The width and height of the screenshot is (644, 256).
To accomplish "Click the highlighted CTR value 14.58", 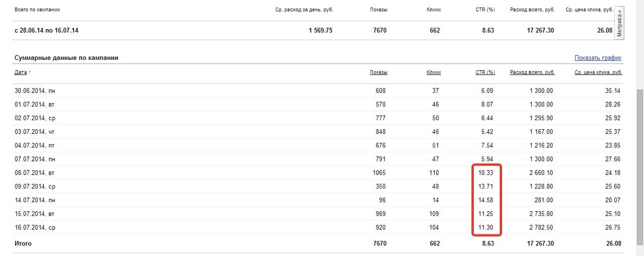I will (486, 200).
